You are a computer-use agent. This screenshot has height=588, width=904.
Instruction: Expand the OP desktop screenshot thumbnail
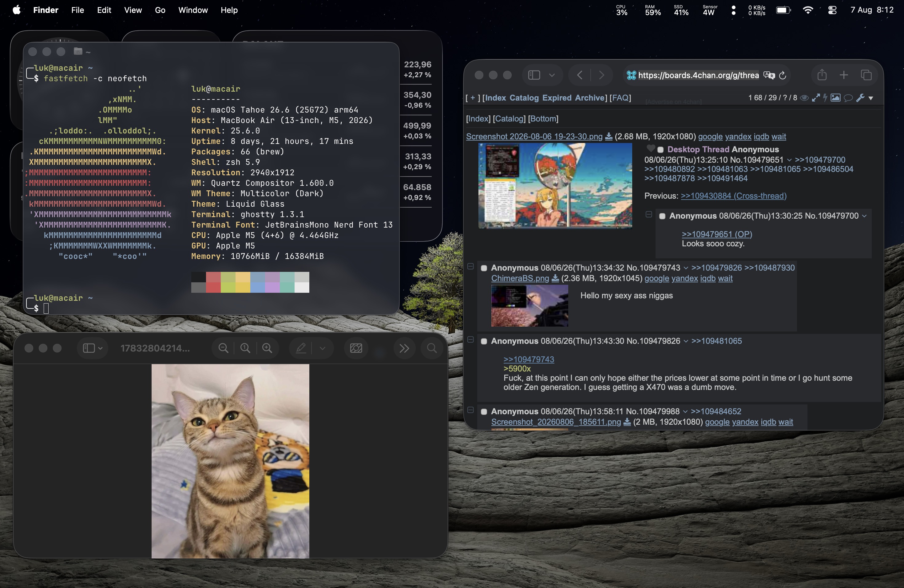click(555, 186)
